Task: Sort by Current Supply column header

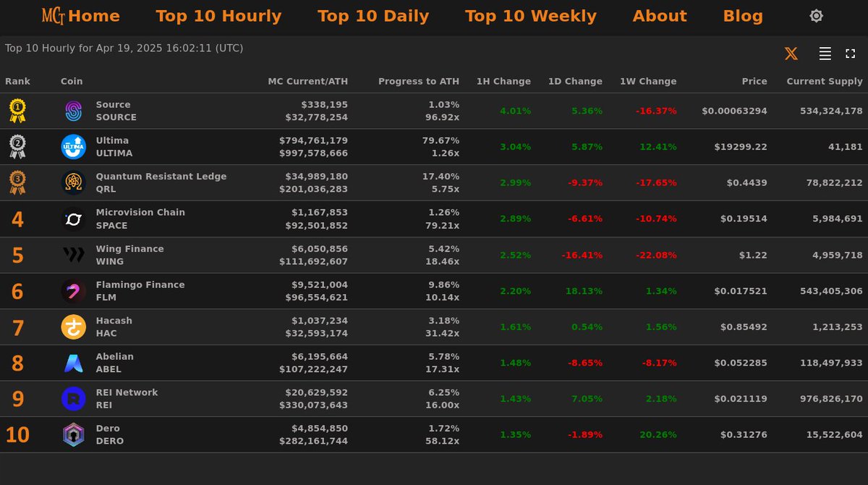Action: [x=825, y=82]
